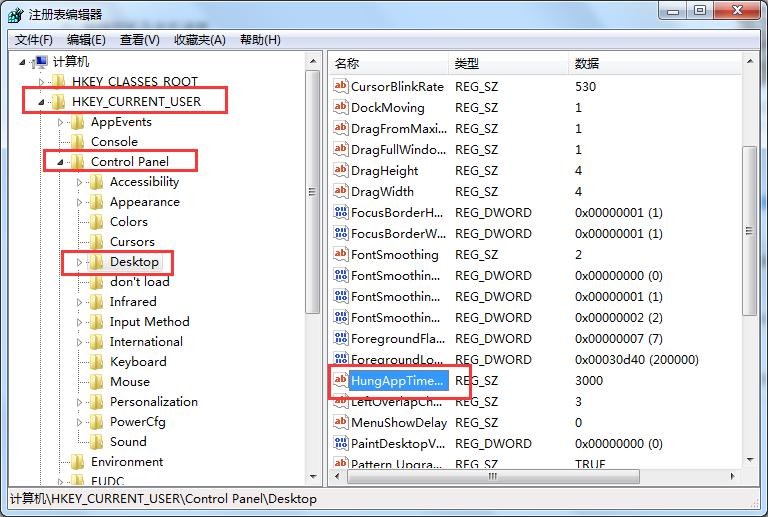Open the 编辑(E) menu
This screenshot has width=768, height=517.
point(86,40)
